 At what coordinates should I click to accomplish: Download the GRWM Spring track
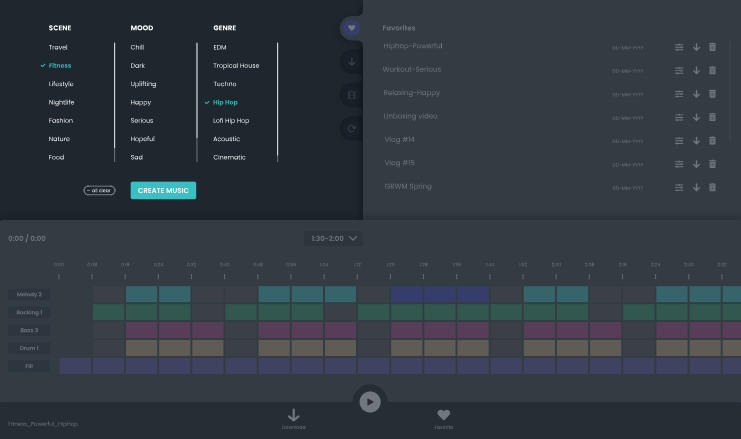pyautogui.click(x=696, y=187)
